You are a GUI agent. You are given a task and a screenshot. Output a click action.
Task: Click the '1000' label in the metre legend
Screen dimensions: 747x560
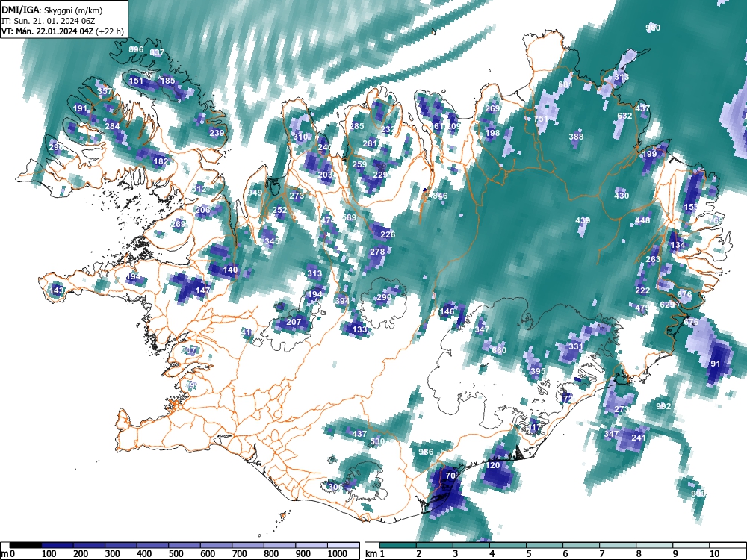coord(338,554)
